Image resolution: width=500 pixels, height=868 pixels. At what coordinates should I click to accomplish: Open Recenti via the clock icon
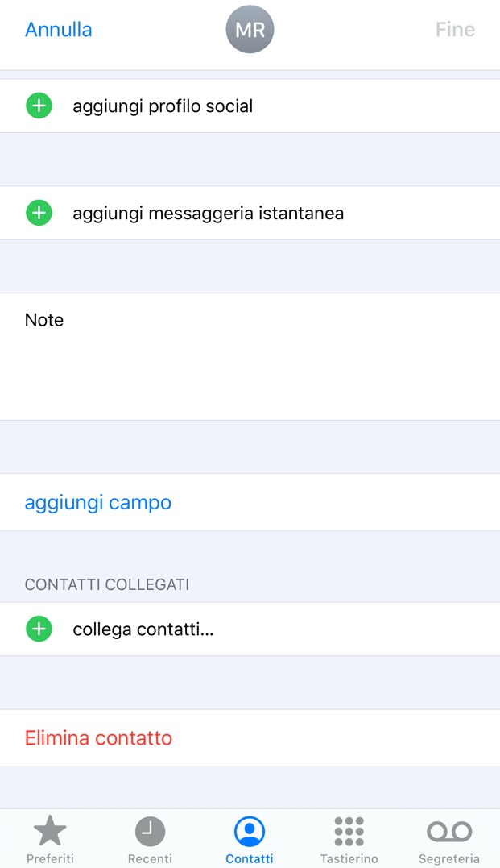150,831
